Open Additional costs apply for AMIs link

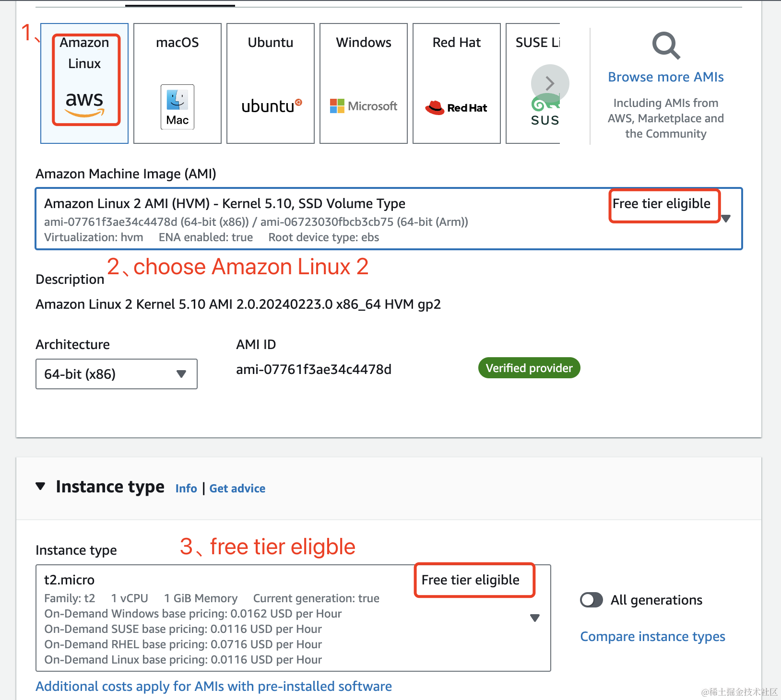[x=214, y=687]
